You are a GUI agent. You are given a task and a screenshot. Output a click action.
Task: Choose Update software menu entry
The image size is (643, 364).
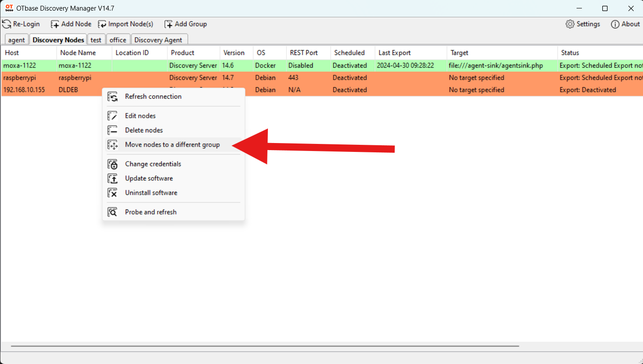(174, 178)
